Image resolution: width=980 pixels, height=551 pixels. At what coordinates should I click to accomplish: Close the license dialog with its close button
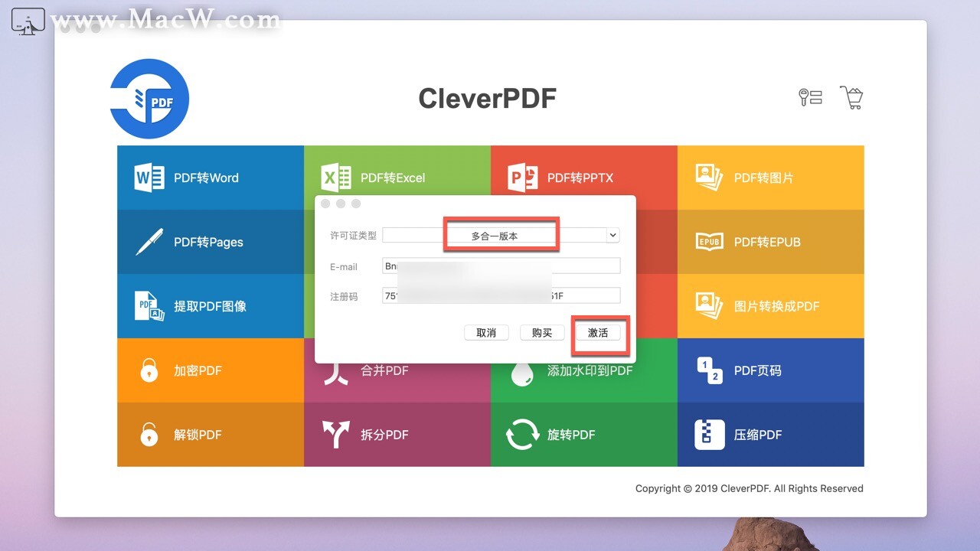tap(325, 204)
